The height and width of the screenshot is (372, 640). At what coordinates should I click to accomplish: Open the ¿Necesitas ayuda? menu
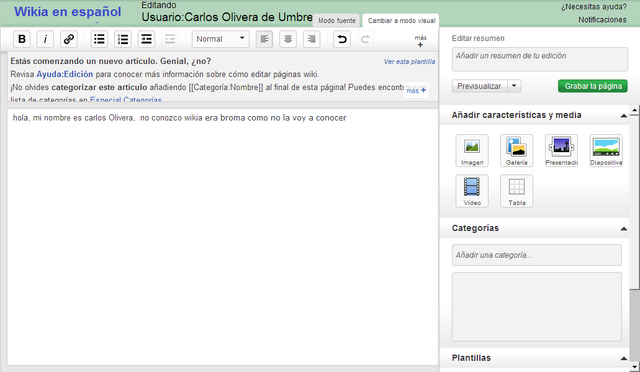[x=593, y=7]
